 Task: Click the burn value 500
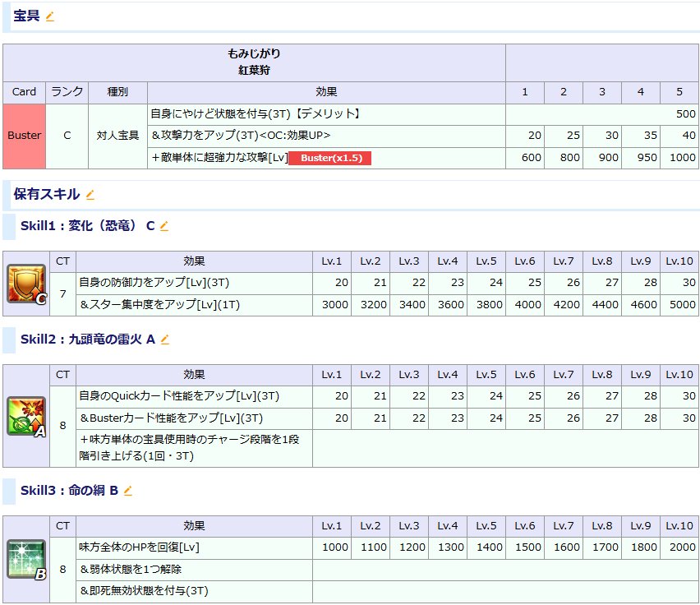click(x=685, y=114)
